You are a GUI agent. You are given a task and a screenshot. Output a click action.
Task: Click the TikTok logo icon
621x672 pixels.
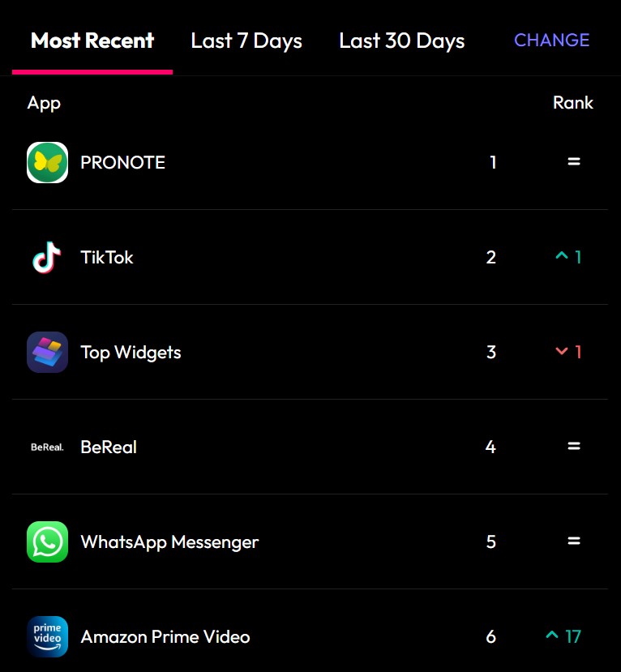click(x=47, y=257)
